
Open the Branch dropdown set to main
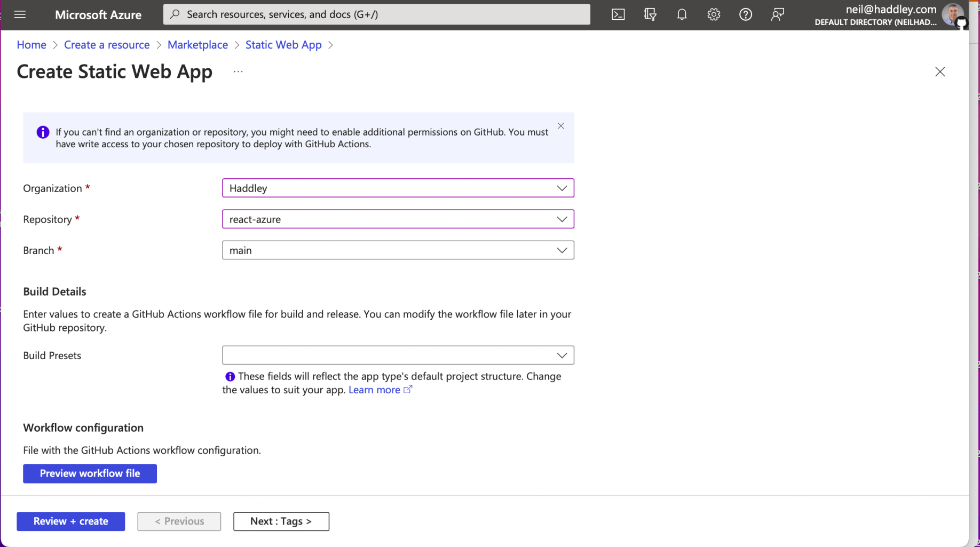(398, 250)
